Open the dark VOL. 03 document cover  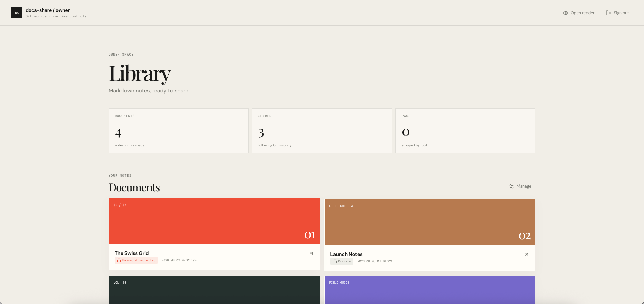click(214, 290)
